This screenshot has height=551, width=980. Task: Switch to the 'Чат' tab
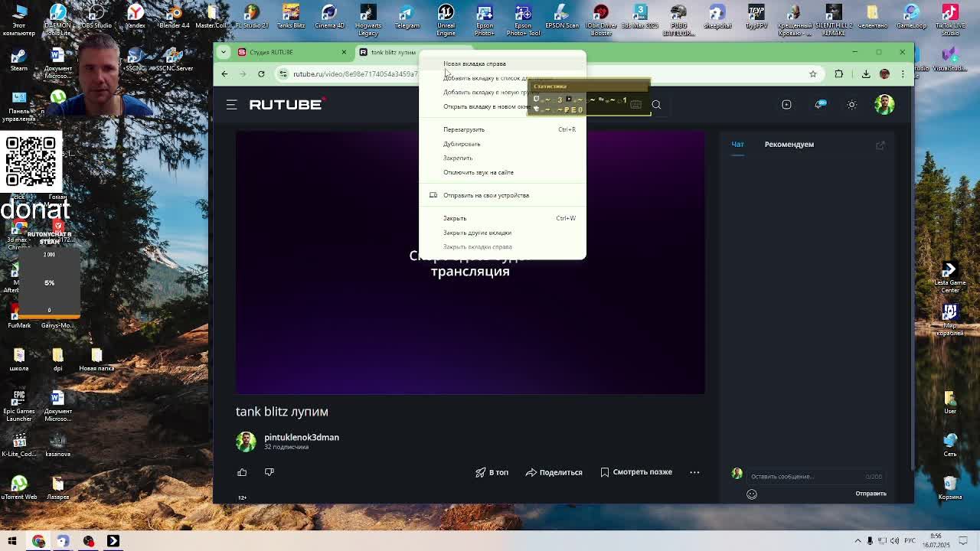tap(737, 145)
